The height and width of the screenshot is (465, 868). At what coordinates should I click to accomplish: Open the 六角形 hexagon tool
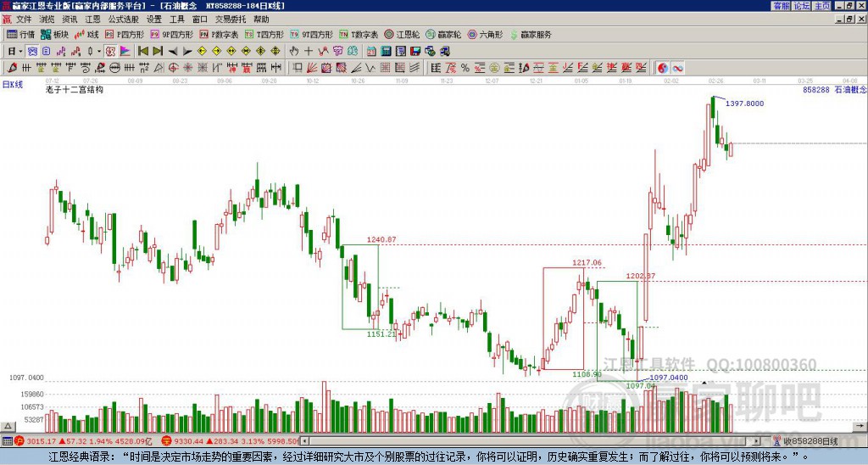[x=486, y=34]
